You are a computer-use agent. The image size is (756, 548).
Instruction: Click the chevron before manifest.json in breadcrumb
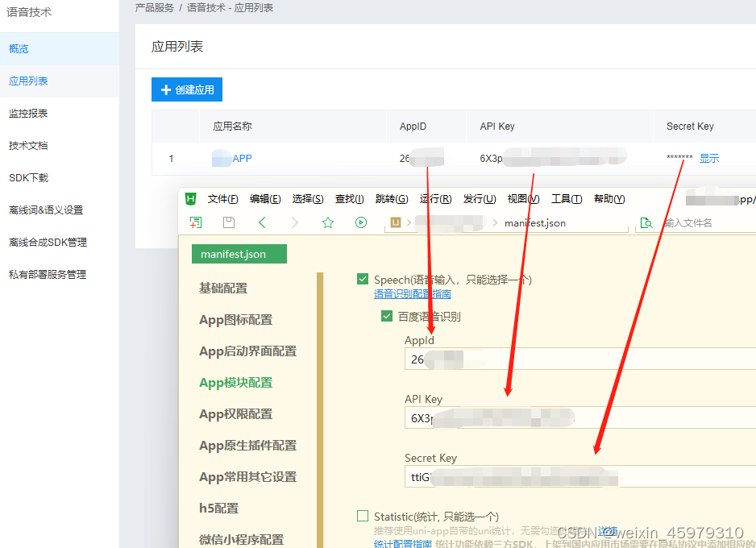tap(496, 223)
